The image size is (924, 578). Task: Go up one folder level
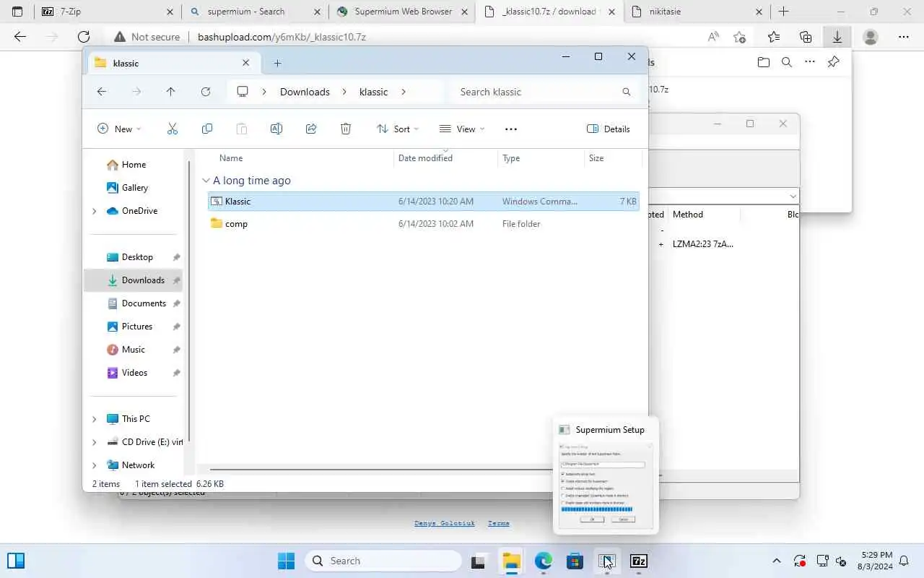coord(170,92)
